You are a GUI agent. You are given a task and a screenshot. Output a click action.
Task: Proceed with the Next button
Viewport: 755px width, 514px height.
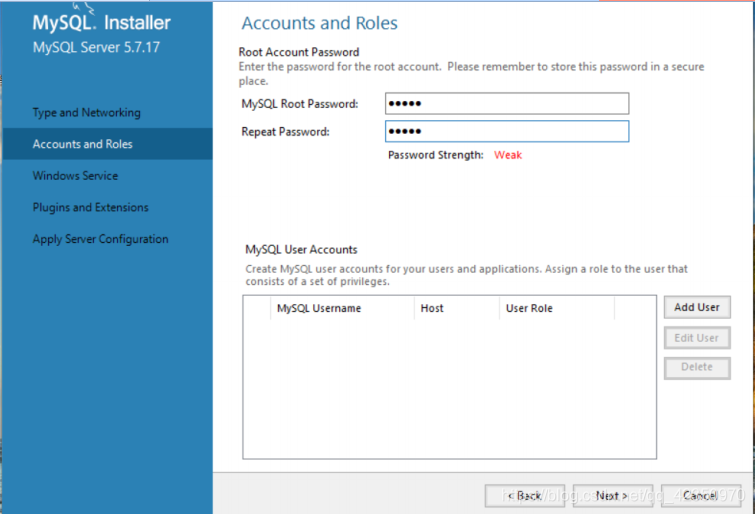pyautogui.click(x=612, y=496)
